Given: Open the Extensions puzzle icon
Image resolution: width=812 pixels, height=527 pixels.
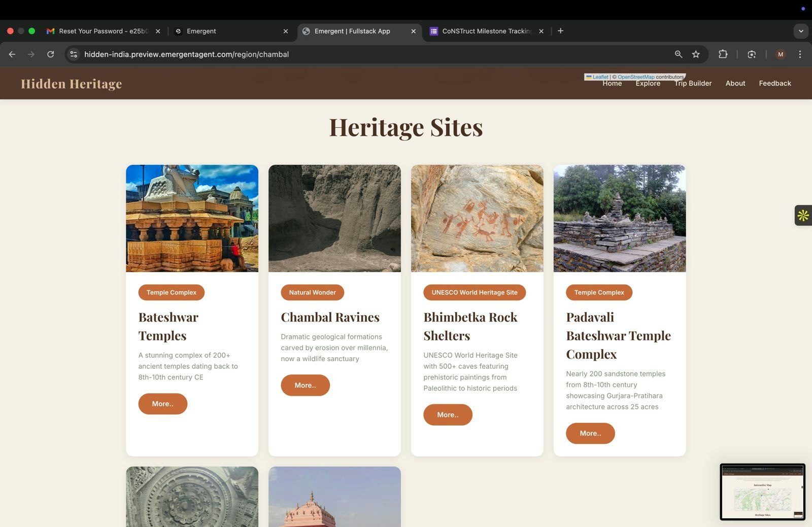Looking at the screenshot, I should click(x=723, y=54).
